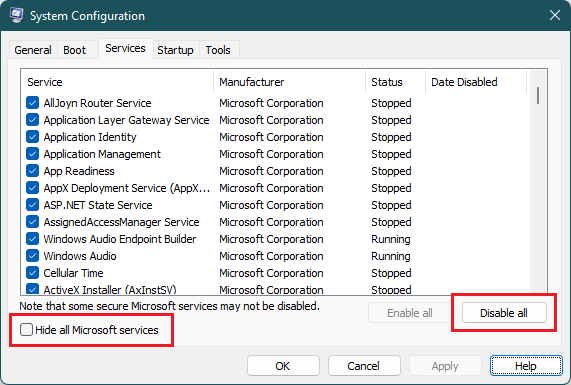Enable Hide all Microsoft services checkbox
Viewport: 571px width, 385px height.
(x=26, y=330)
